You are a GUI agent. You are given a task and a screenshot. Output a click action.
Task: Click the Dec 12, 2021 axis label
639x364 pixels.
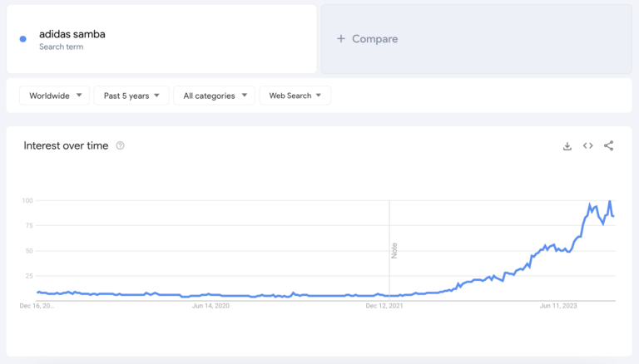[x=384, y=306]
